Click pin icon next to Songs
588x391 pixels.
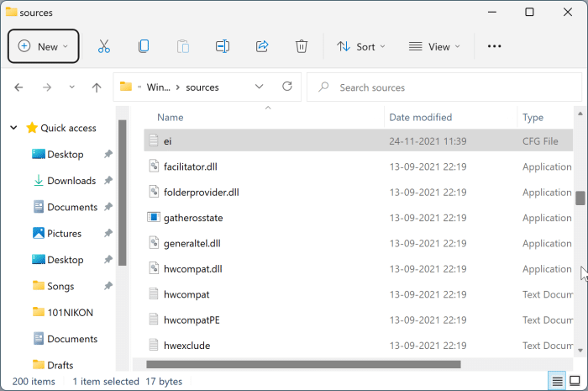tap(108, 286)
